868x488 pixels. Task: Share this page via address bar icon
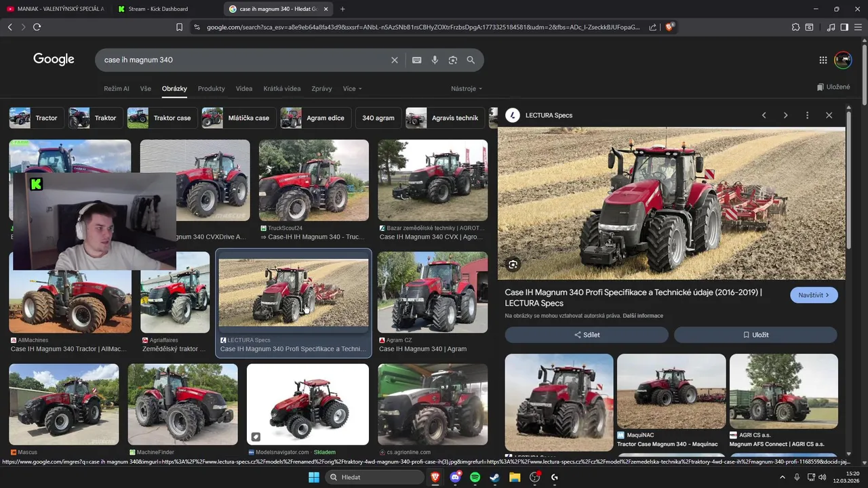(x=652, y=27)
